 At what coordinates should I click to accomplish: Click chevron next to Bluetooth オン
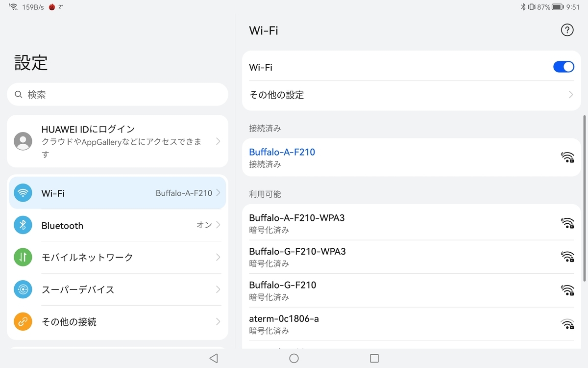[x=218, y=225]
